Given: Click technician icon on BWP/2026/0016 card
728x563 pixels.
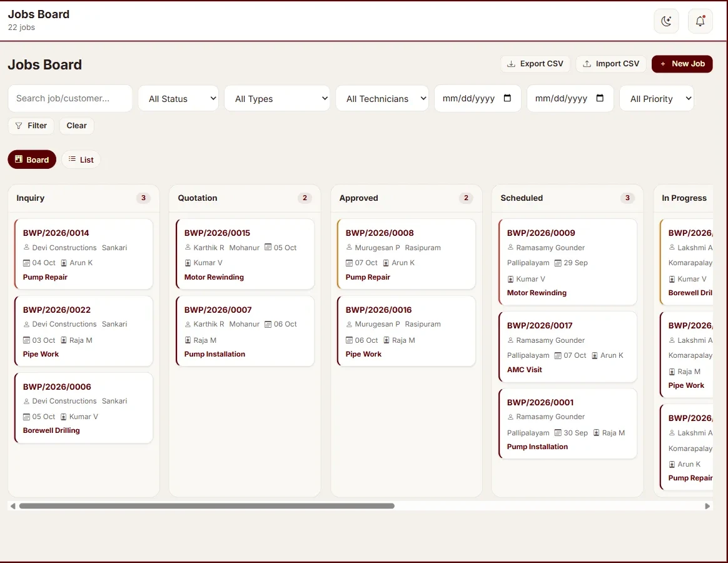Looking at the screenshot, I should coord(387,340).
